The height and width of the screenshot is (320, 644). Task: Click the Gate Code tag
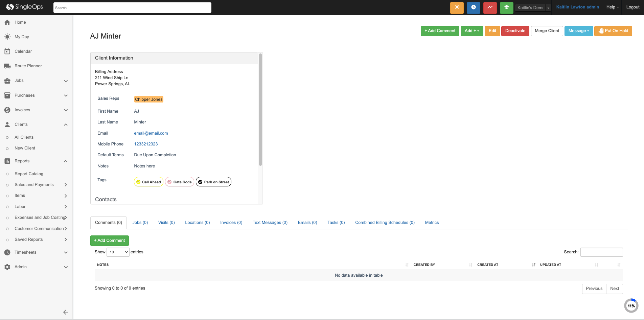pos(180,182)
